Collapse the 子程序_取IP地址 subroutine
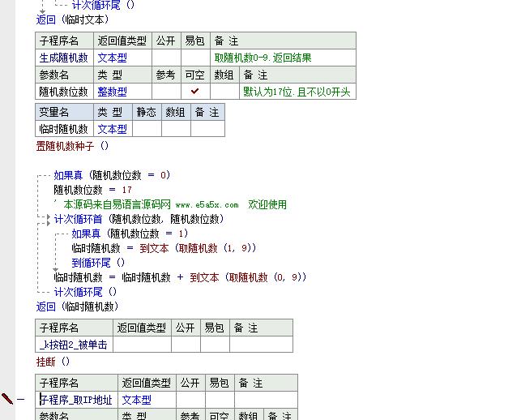 tap(21, 399)
